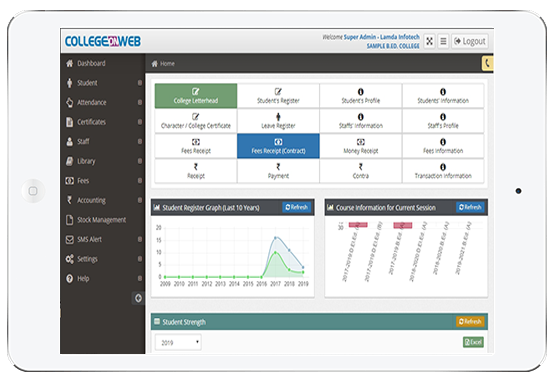Open the yellow phone contact tab
The width and height of the screenshot is (552, 384).
pos(487,63)
